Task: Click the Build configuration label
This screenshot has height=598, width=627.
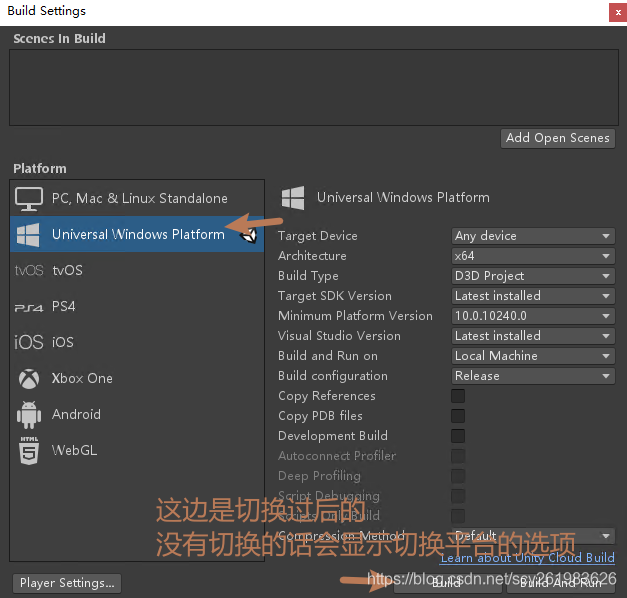Action: 333,376
